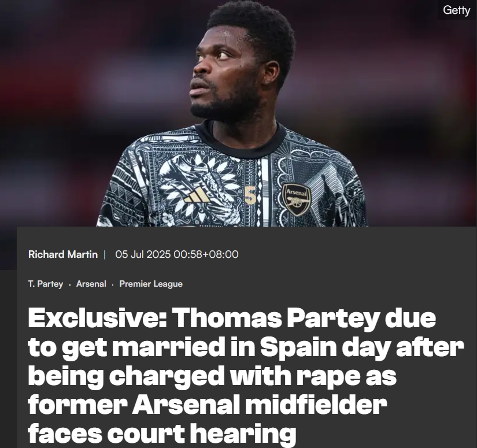Click the Getty image credit label
Screen dimensions: 477x448
coord(456,10)
